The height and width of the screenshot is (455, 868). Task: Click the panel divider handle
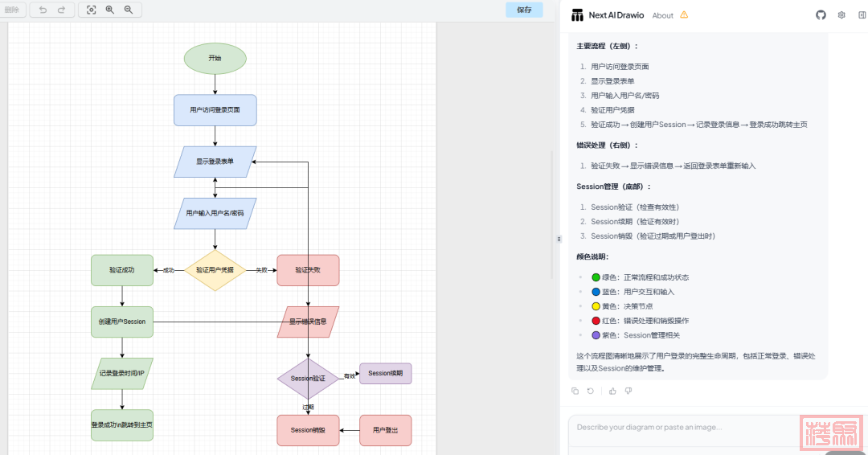[x=559, y=239]
